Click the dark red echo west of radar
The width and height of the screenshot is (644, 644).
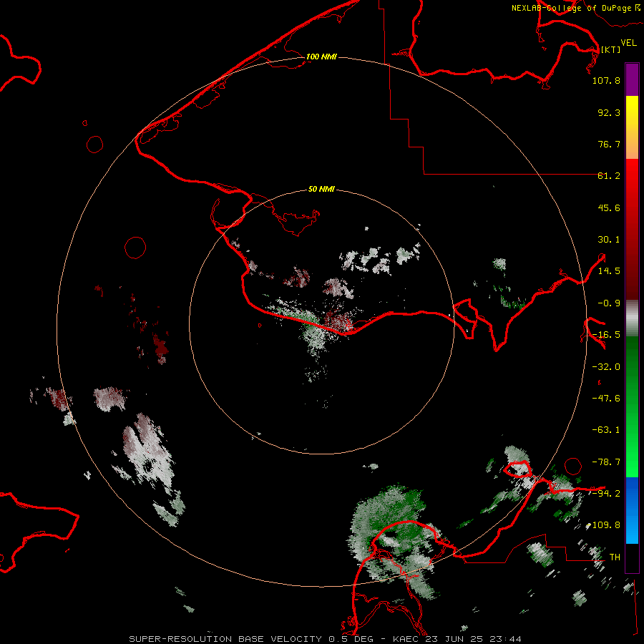[160, 347]
